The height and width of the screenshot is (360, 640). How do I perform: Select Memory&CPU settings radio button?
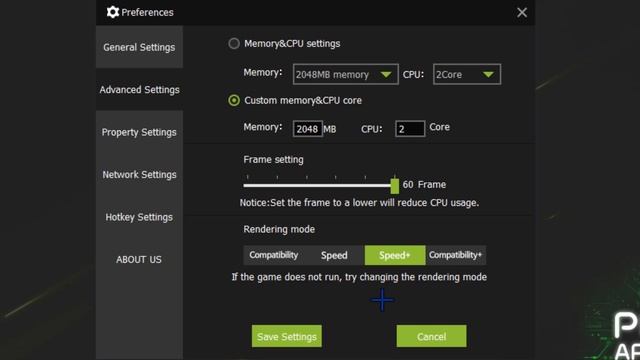click(234, 43)
